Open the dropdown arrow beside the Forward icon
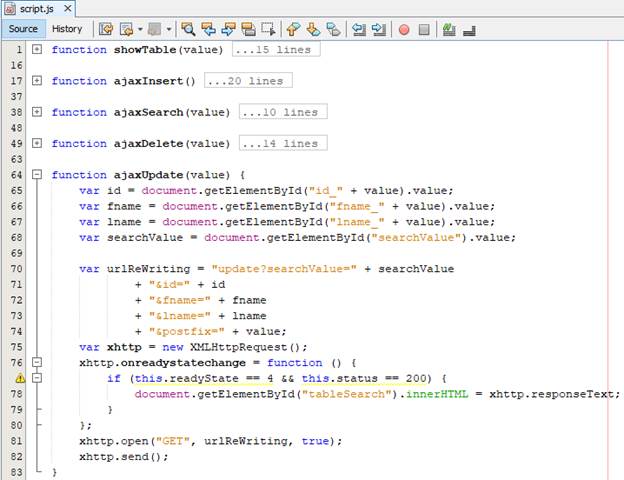The image size is (624, 480). (169, 29)
